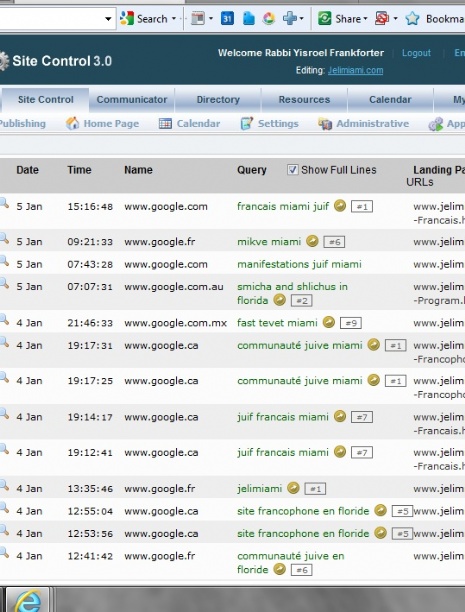Click the bookmark star icon in the toolbar
Viewport: 465px width, 612px height.
tap(412, 18)
